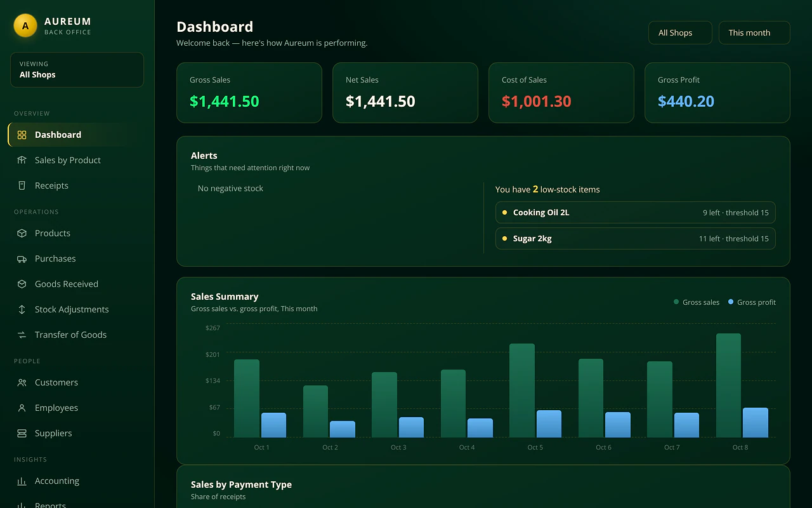Image resolution: width=812 pixels, height=508 pixels.
Task: Open the This month period dropdown
Action: pyautogui.click(x=754, y=33)
